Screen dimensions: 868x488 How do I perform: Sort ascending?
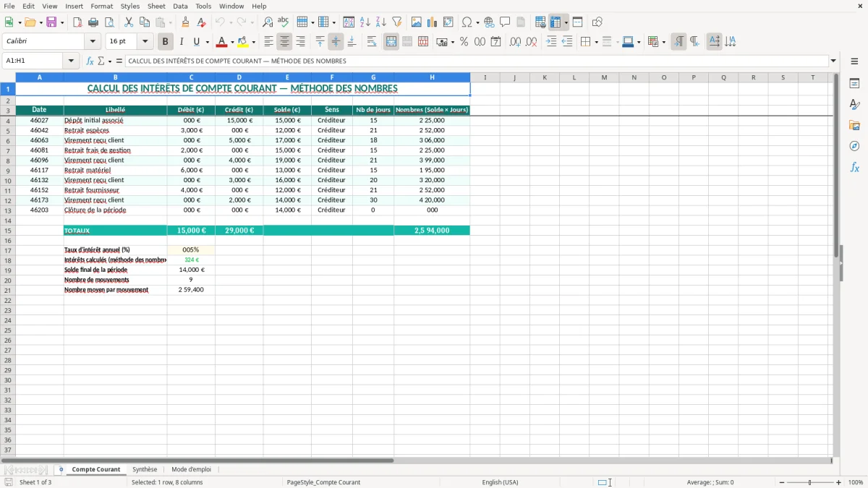[365, 22]
